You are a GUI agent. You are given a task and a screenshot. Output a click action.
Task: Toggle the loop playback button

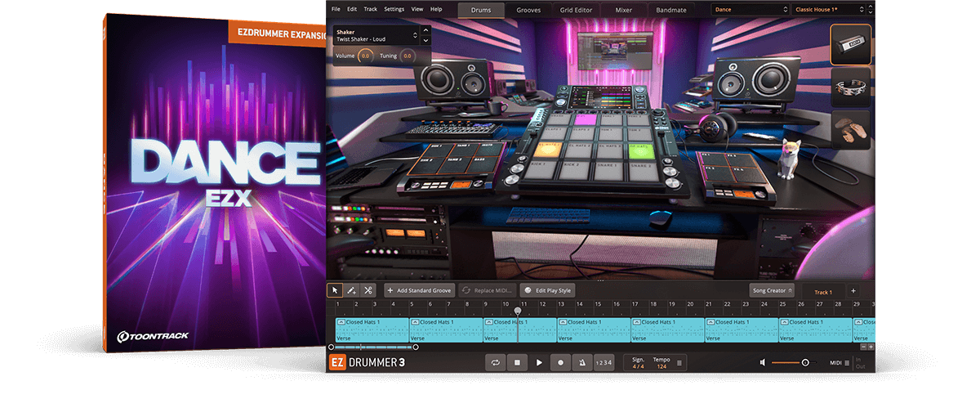[495, 362]
